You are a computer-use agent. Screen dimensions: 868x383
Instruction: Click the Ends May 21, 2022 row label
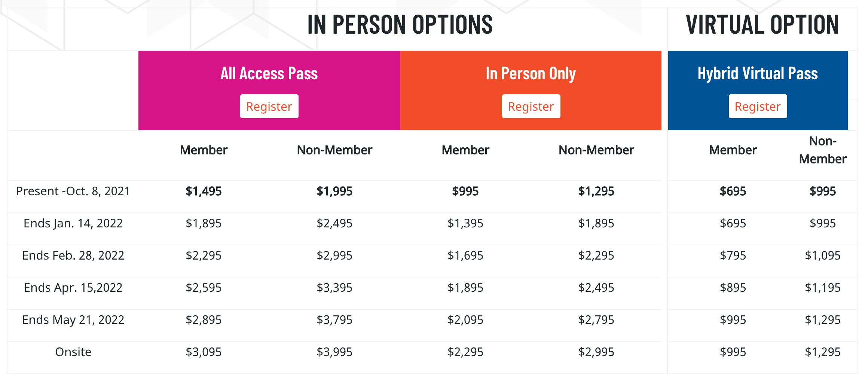[73, 320]
